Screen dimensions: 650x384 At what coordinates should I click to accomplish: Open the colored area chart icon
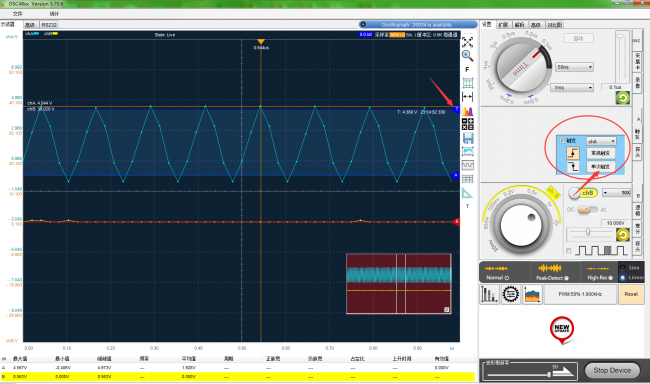pyautogui.click(x=532, y=294)
